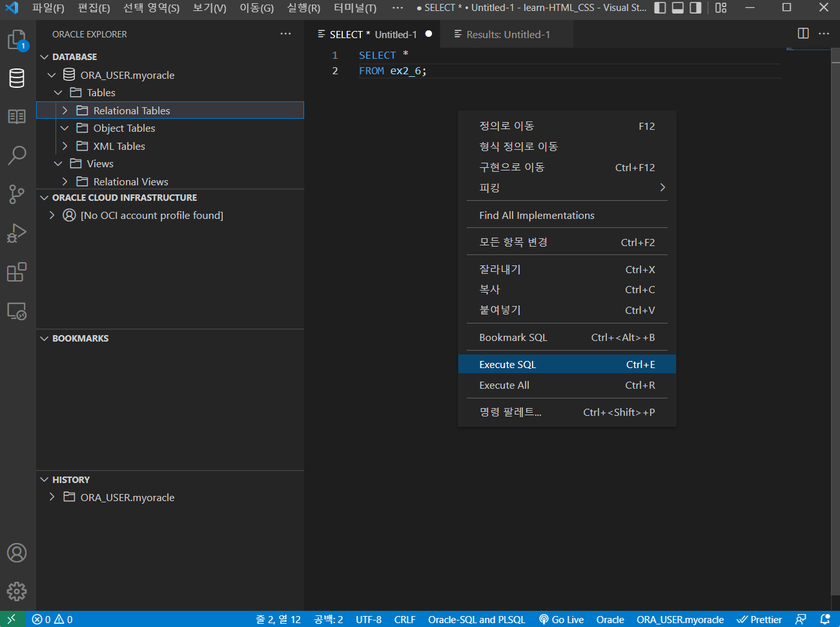Collapse the Tables folder

click(x=58, y=92)
